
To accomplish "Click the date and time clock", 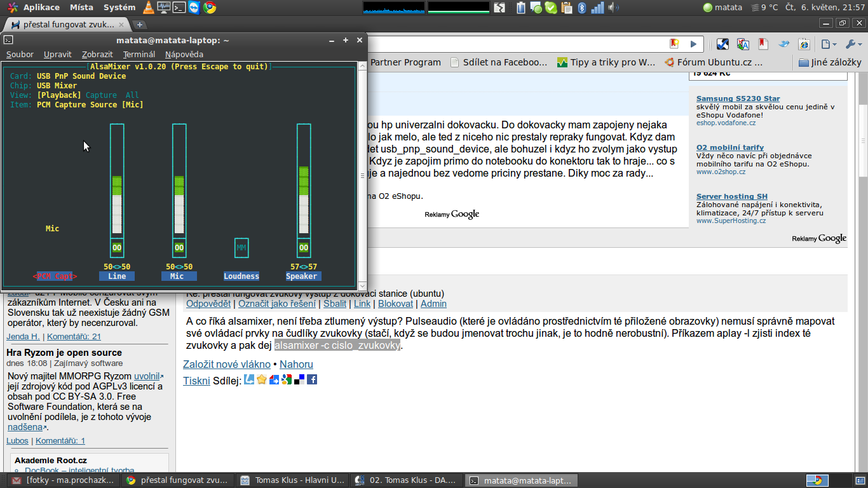I will pyautogui.click(x=825, y=8).
